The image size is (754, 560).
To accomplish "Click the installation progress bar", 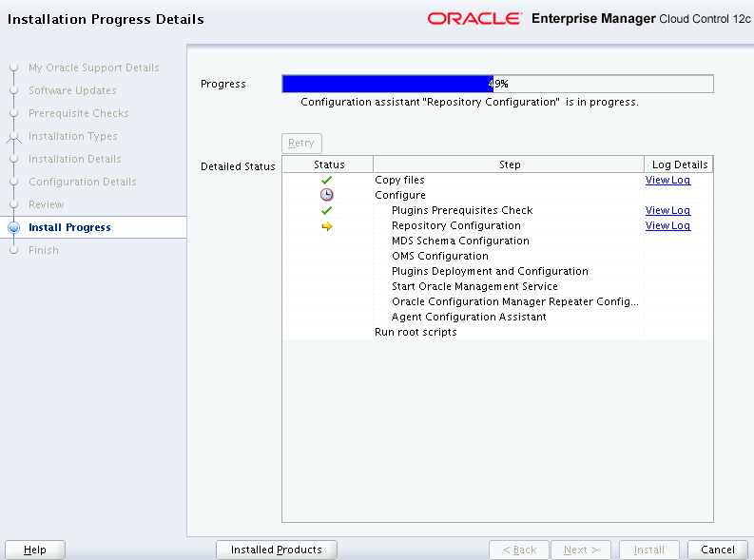I will 497,84.
